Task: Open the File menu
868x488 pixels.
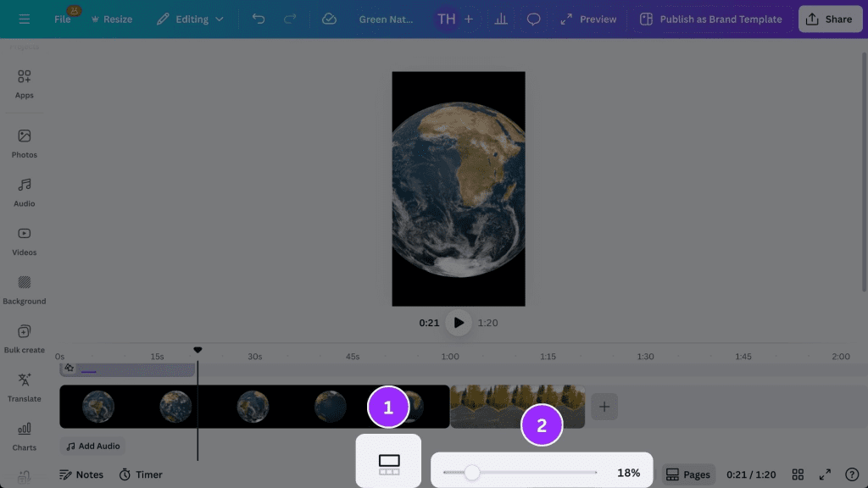Action: [x=63, y=19]
